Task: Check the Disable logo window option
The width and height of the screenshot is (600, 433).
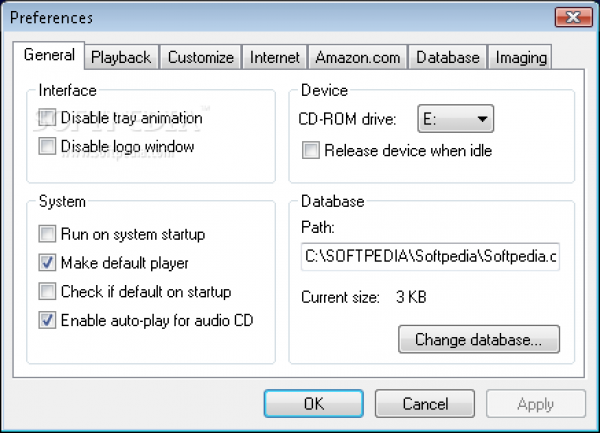Action: pyautogui.click(x=47, y=147)
